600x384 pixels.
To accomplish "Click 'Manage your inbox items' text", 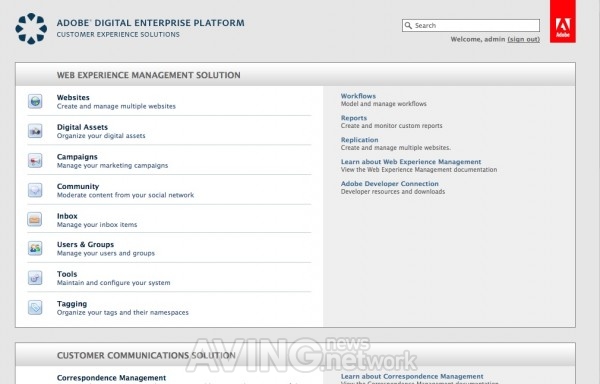I will pos(97,225).
